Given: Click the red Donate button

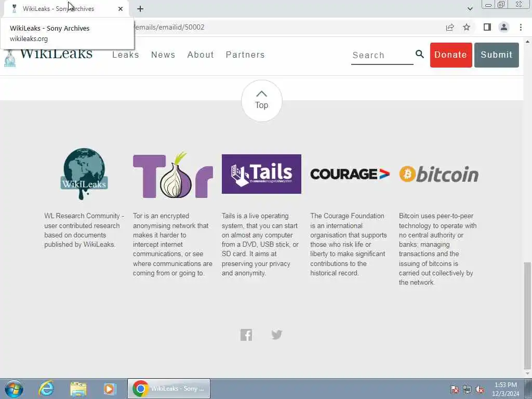Looking at the screenshot, I should (x=451, y=55).
